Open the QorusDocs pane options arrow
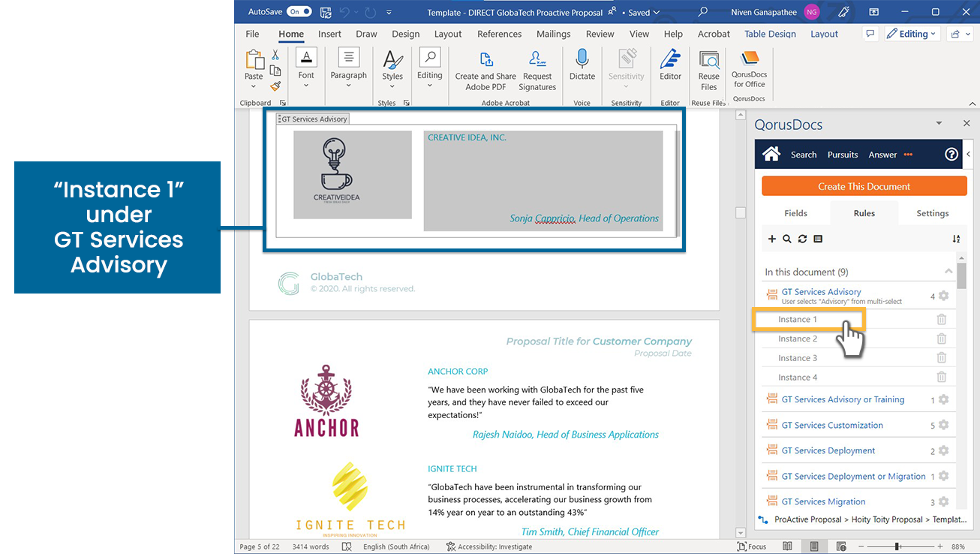980x554 pixels. (939, 124)
